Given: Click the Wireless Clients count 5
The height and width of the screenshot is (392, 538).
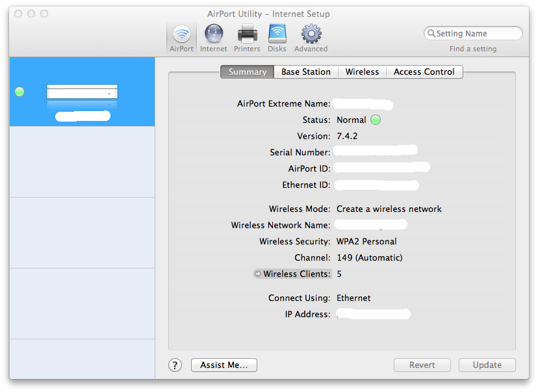Looking at the screenshot, I should click(339, 274).
